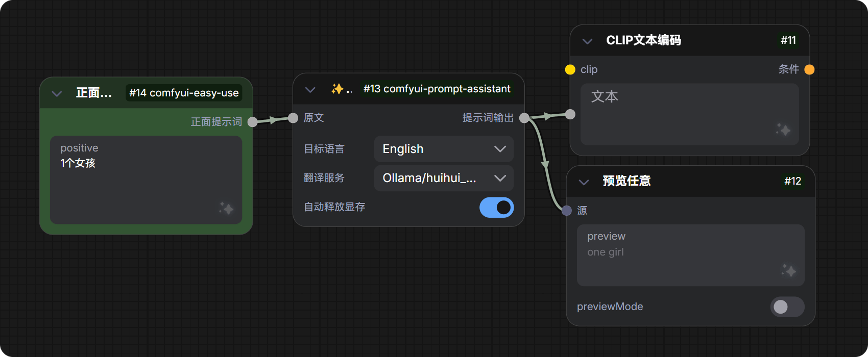Screen dimensions: 868x357
Task: Collapse the prompt-assistant node #13
Action: (310, 89)
